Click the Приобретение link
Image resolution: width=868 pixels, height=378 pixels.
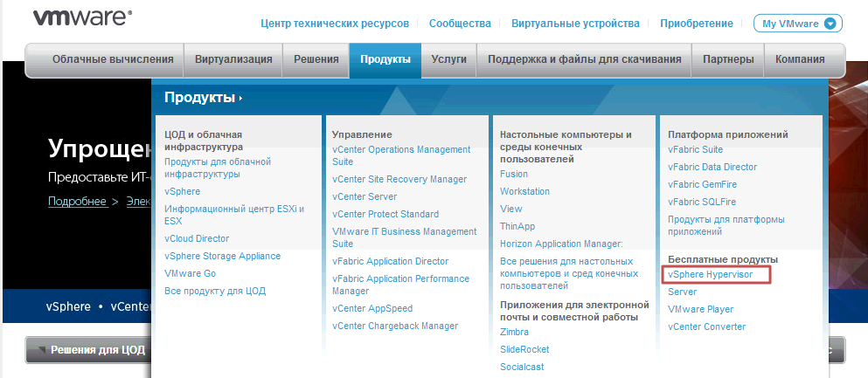697,24
